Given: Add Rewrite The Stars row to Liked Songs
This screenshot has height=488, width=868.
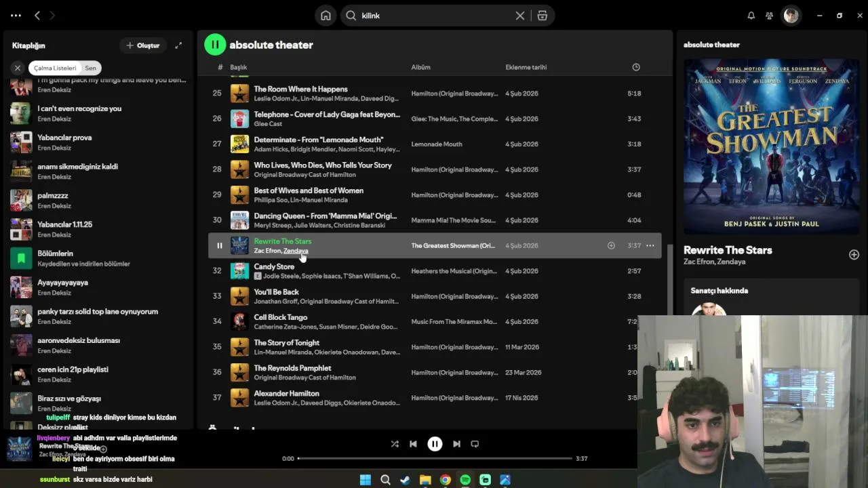Looking at the screenshot, I should [611, 245].
